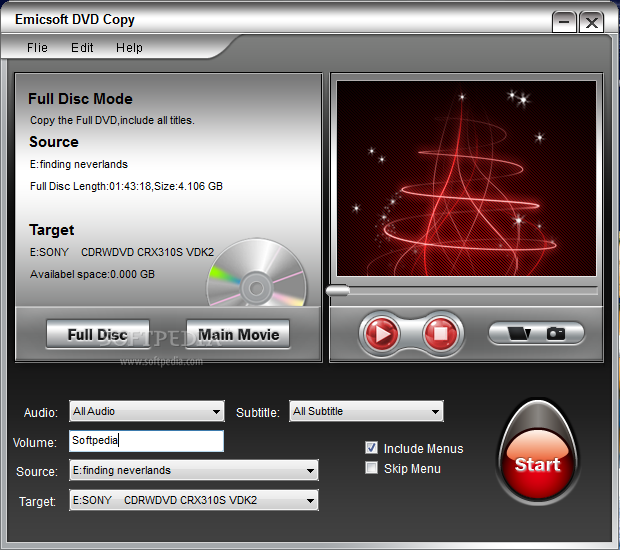The image size is (620, 550).
Task: Click 'Availabel space:0.000 GB' text
Action: [92, 274]
